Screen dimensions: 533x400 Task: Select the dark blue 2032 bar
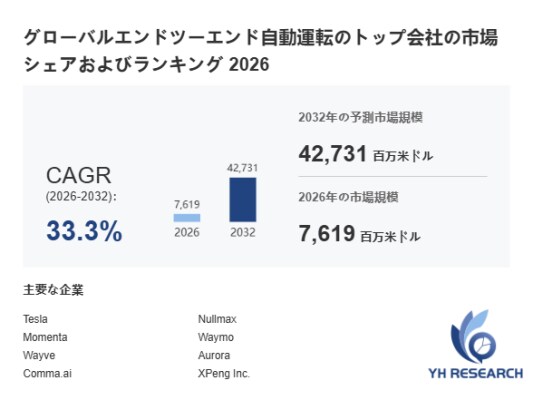(243, 199)
